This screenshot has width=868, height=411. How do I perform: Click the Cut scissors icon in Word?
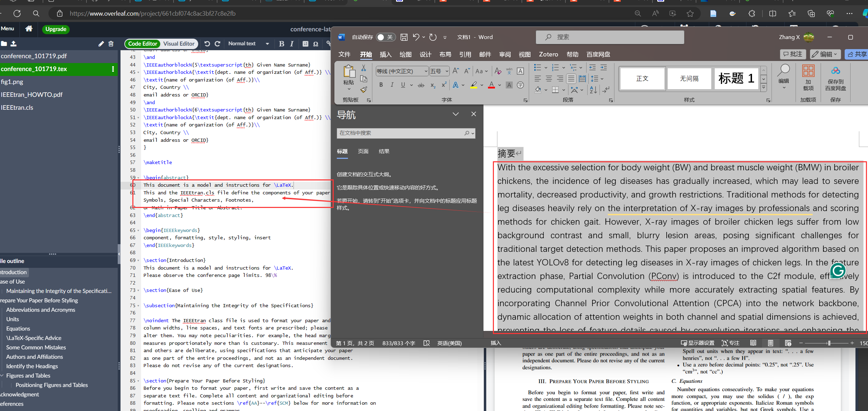click(364, 68)
